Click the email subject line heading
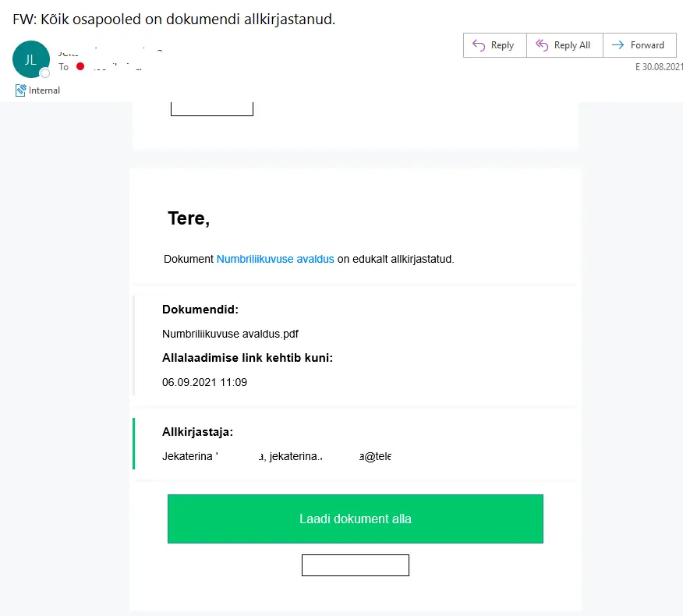This screenshot has height=616, width=683. pos(174,19)
